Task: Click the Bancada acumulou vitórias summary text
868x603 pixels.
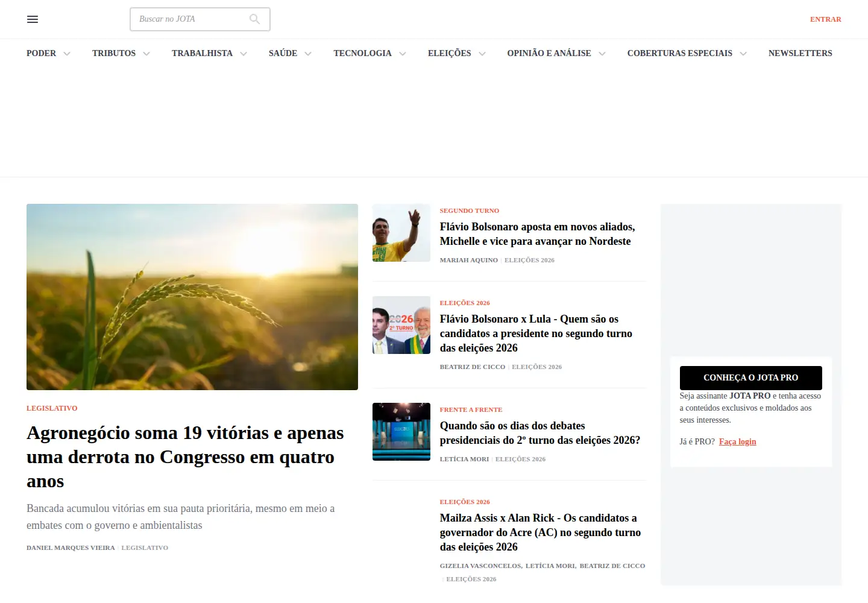Action: (x=181, y=517)
